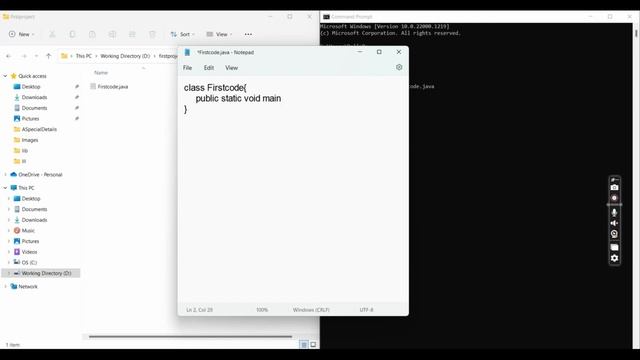This screenshot has height=360, width=640.
Task: Expand the Network node
Action: (x=5, y=287)
